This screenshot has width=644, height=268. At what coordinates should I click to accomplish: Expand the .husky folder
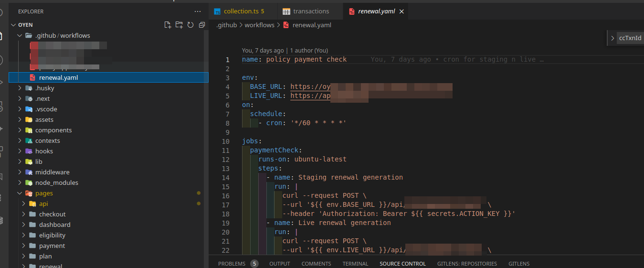click(x=20, y=88)
